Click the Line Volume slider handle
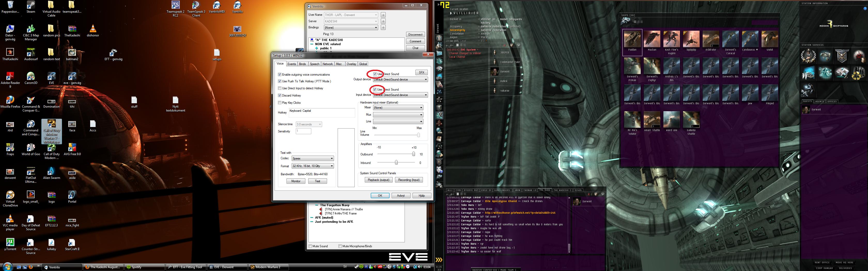The width and height of the screenshot is (868, 271). [x=419, y=135]
